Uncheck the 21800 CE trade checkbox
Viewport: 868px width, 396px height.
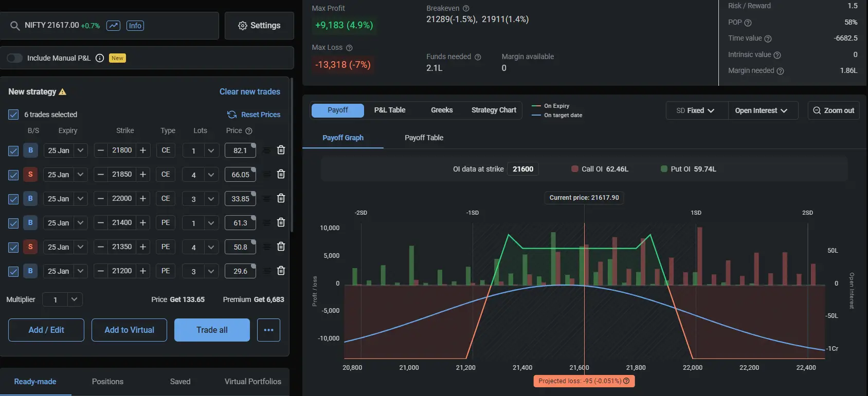(x=13, y=151)
